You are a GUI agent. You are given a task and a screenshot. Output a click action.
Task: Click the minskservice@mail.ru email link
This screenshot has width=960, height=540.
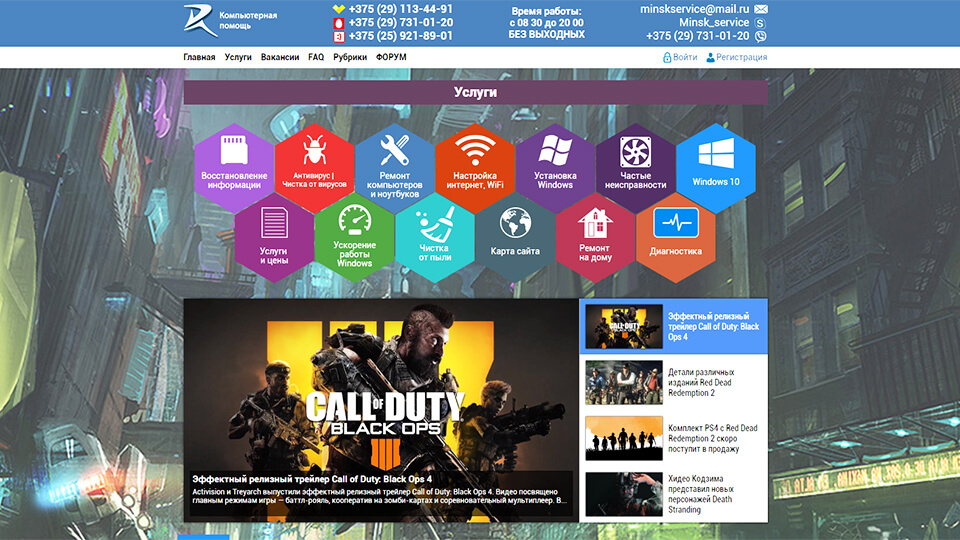[694, 9]
